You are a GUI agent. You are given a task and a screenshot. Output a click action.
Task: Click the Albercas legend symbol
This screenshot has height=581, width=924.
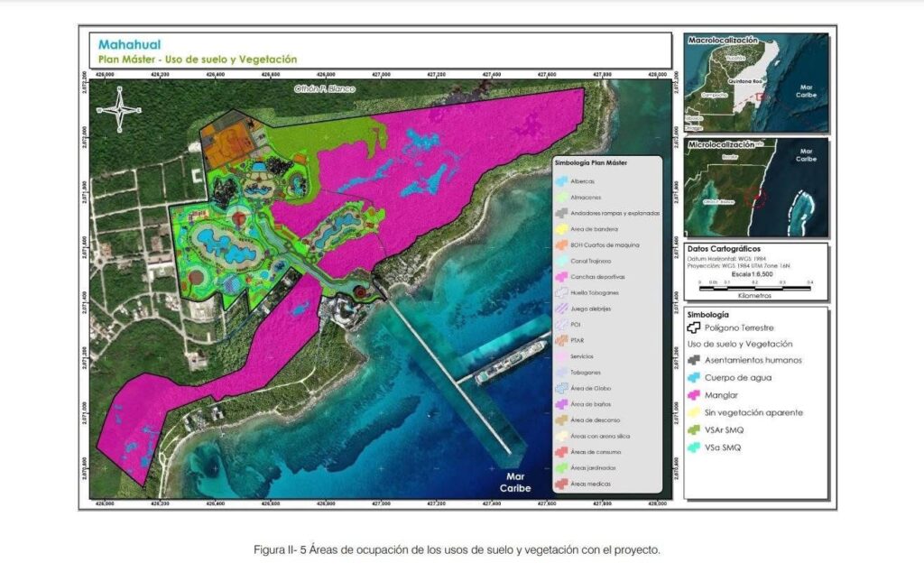pyautogui.click(x=561, y=181)
